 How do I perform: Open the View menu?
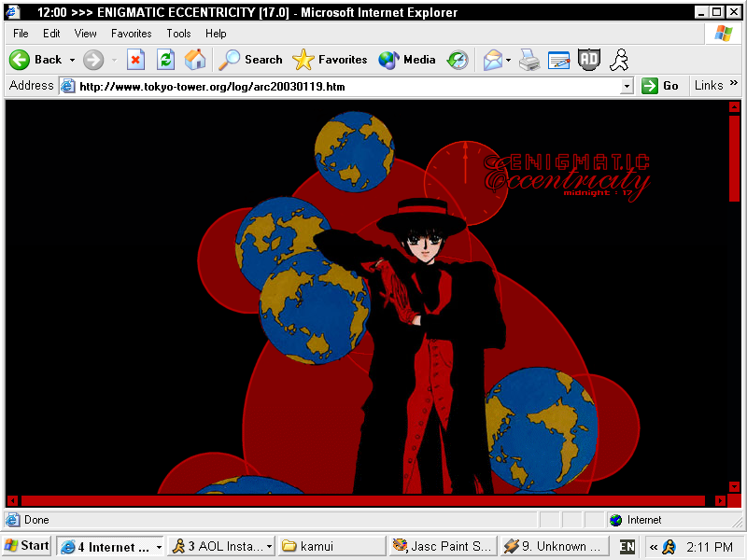pyautogui.click(x=86, y=34)
